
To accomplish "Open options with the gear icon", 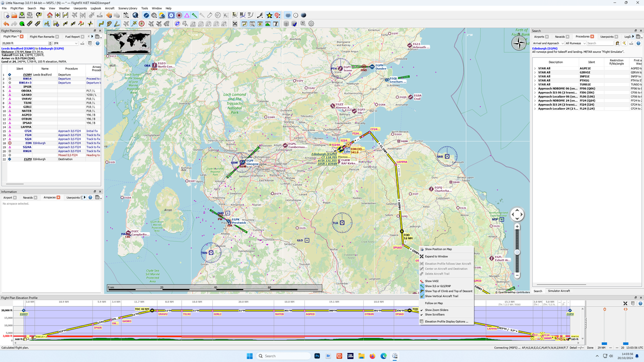I will (311, 24).
